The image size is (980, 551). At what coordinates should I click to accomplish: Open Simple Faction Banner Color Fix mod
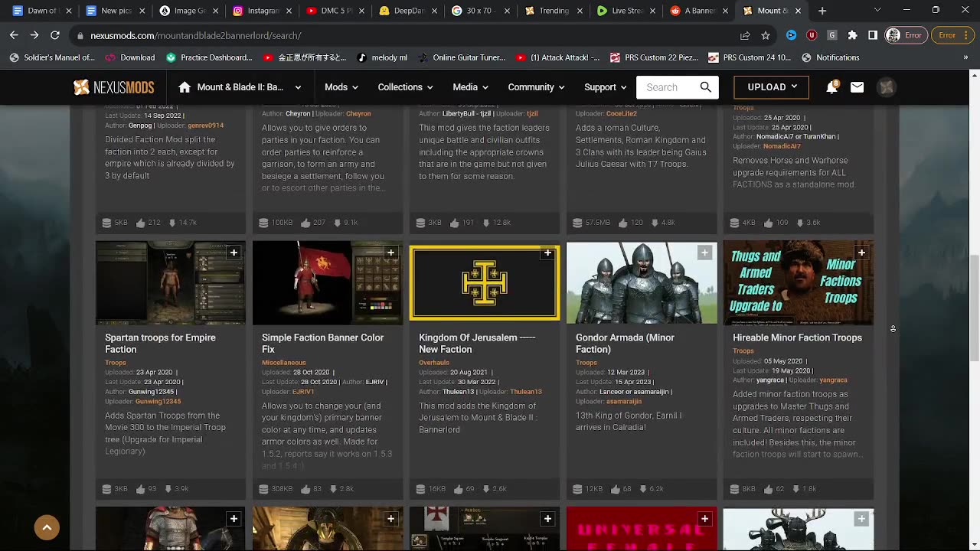[x=322, y=344]
